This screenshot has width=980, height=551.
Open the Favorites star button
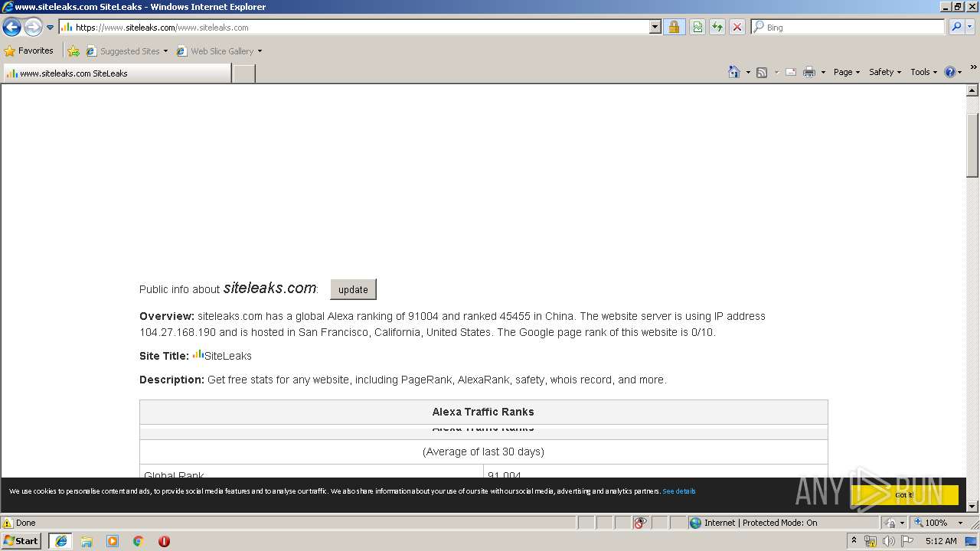point(29,51)
